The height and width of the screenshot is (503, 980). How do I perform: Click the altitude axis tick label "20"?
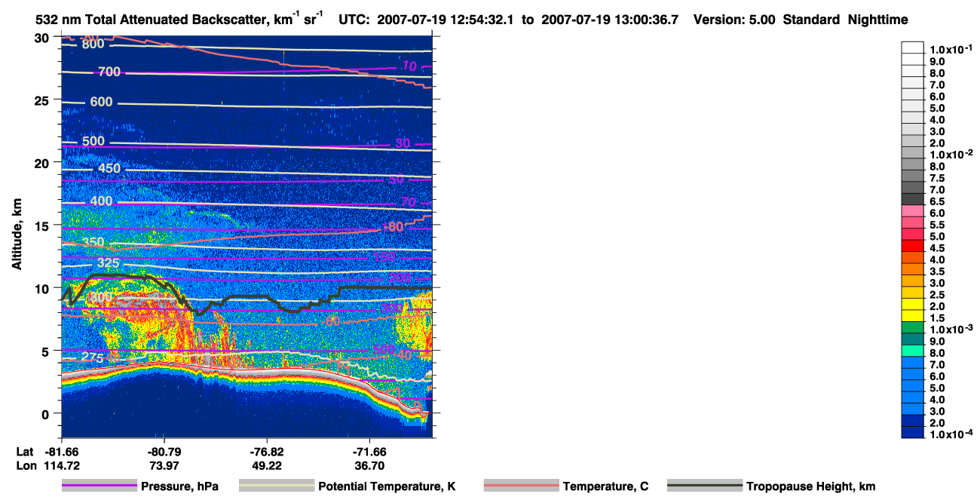[x=42, y=163]
